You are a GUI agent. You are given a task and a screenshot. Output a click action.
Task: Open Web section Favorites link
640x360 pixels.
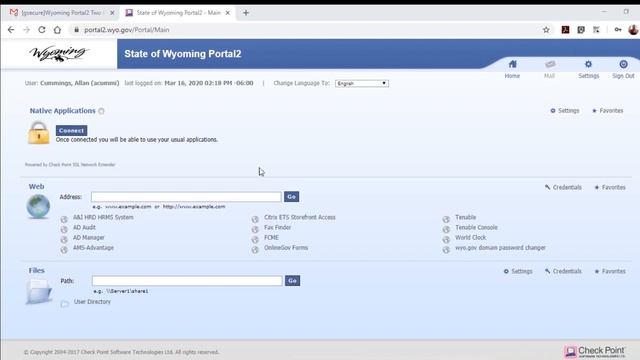(x=610, y=187)
